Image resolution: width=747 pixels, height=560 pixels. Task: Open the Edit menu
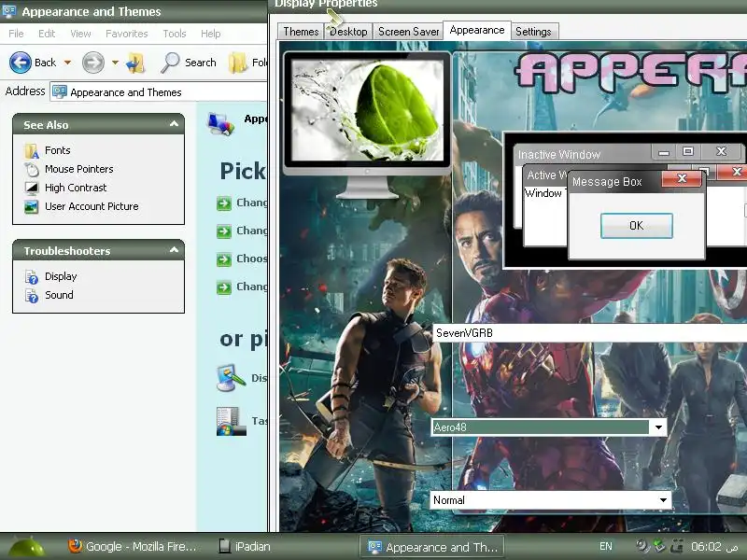point(47,34)
